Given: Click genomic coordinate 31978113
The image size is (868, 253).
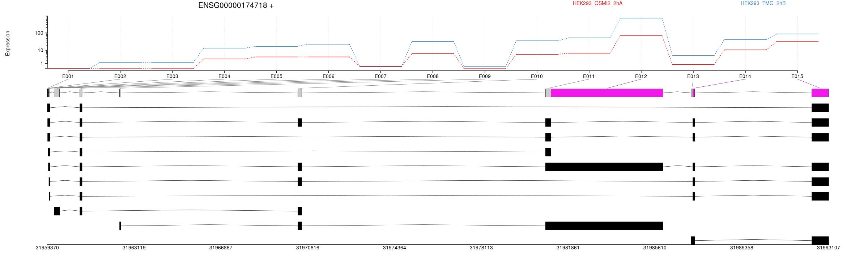Looking at the screenshot, I should (x=481, y=248).
